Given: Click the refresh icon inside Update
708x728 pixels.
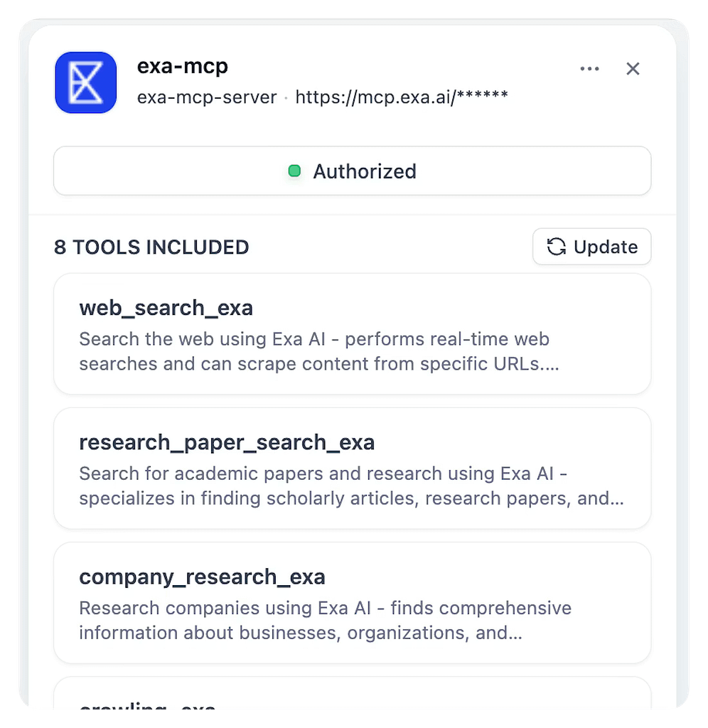Looking at the screenshot, I should [x=556, y=247].
